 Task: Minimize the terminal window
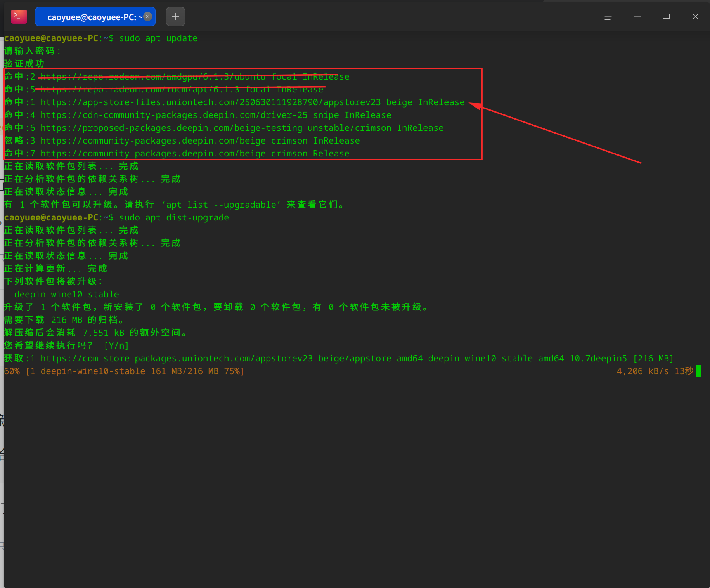tap(637, 16)
